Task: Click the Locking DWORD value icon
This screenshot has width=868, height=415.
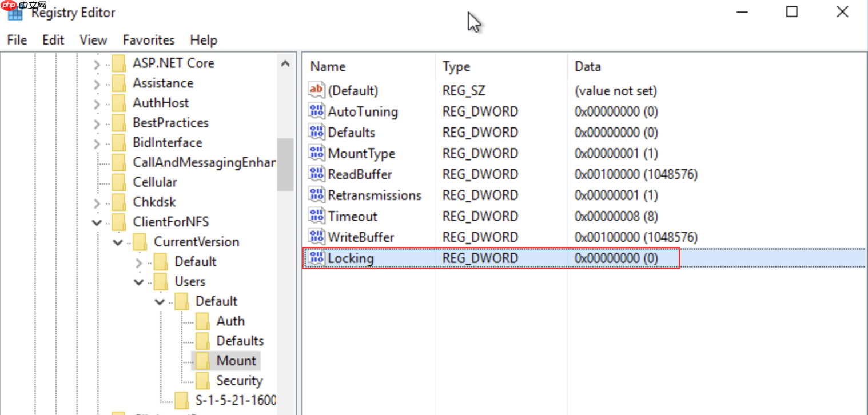Action: pos(316,258)
